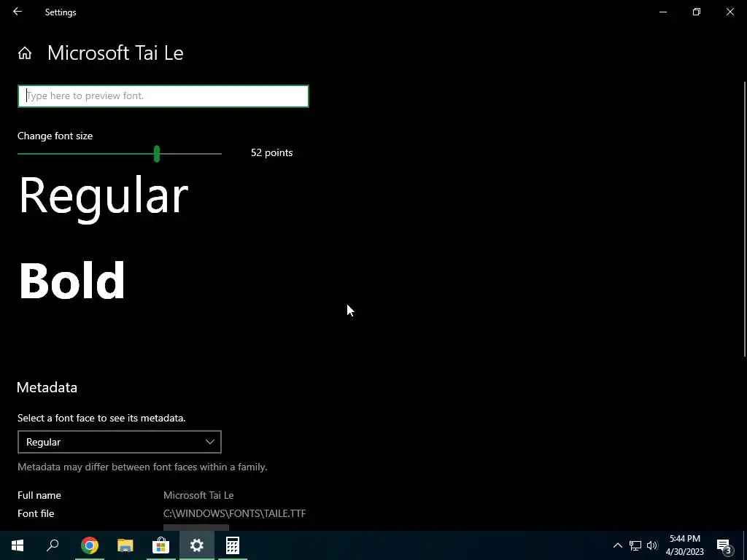Open File Explorer from taskbar
747x560 pixels.
tap(125, 545)
